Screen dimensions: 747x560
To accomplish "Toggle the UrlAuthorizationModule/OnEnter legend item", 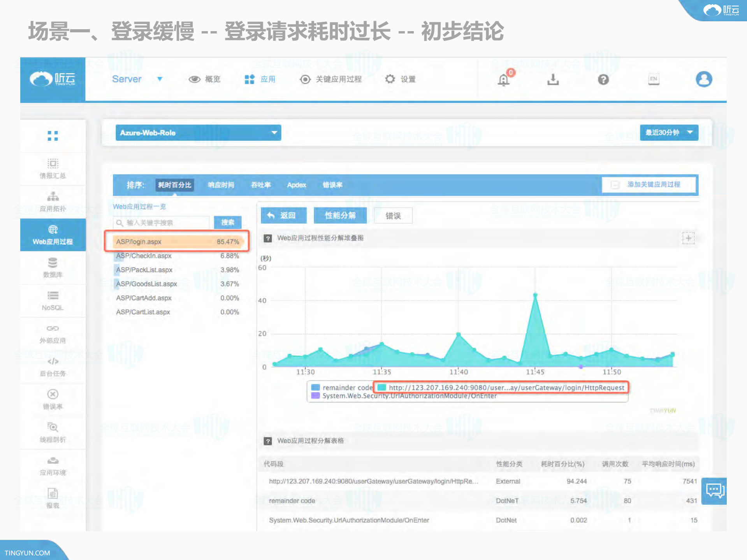I will point(409,396).
